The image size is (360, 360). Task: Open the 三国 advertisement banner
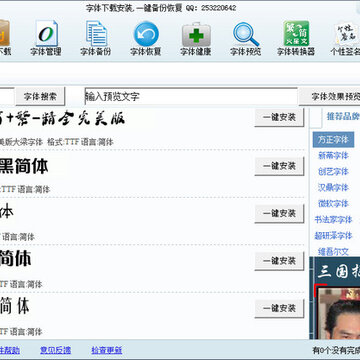[x=335, y=298]
